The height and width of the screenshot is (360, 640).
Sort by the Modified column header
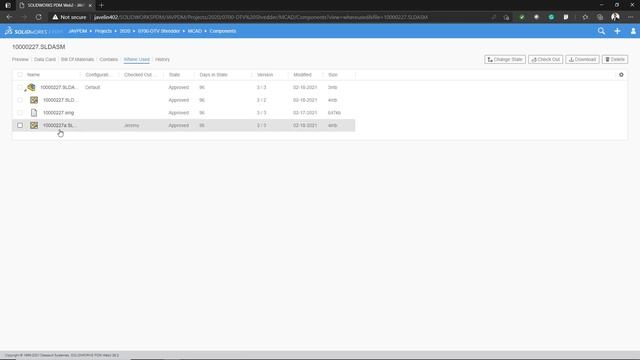point(302,75)
